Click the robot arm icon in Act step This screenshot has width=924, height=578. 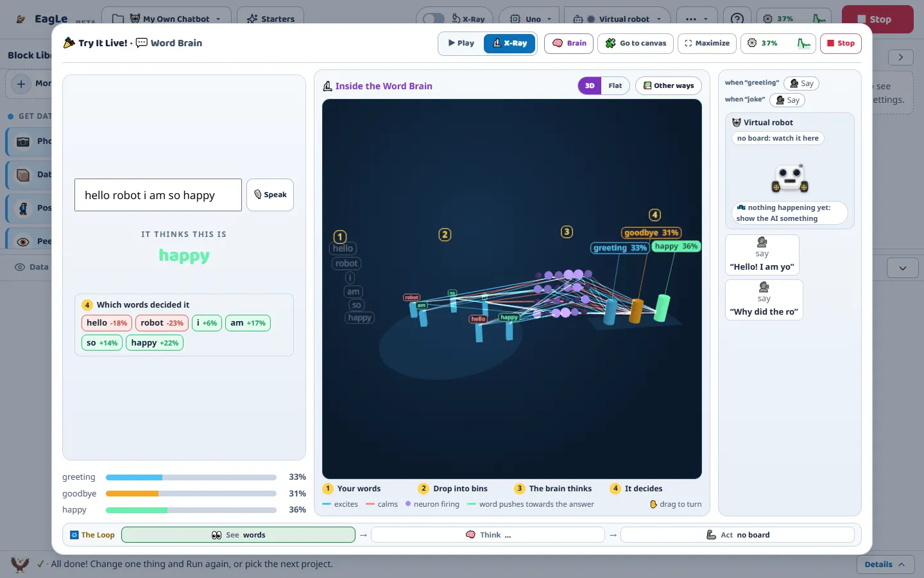tap(711, 535)
